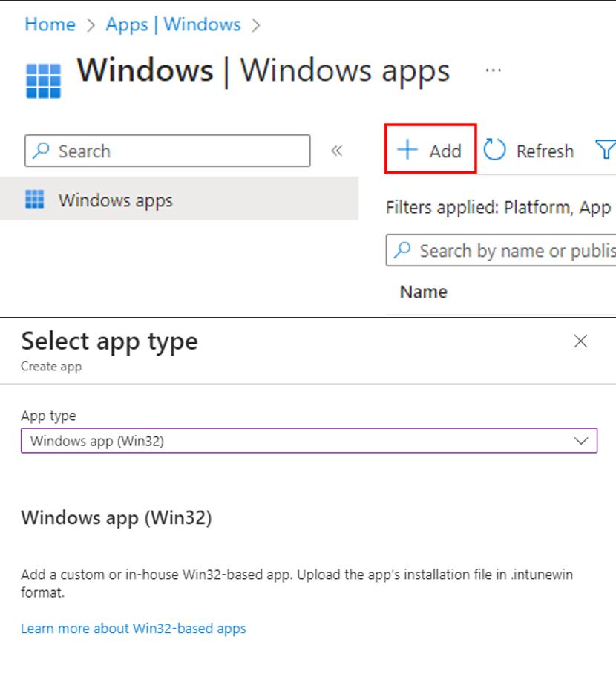
Task: Sort by the Name column header
Action: click(423, 292)
